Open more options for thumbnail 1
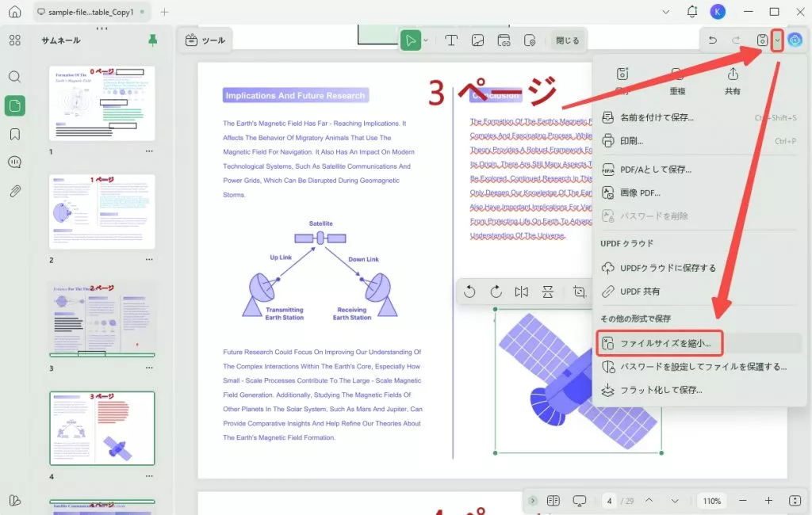 click(149, 151)
